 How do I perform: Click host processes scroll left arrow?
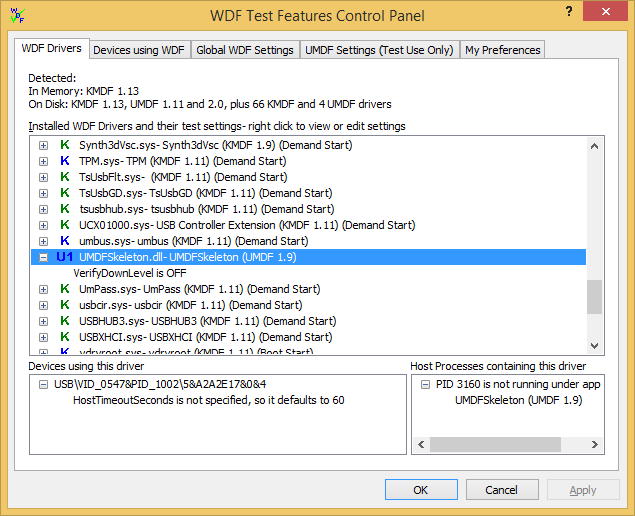tap(421, 444)
